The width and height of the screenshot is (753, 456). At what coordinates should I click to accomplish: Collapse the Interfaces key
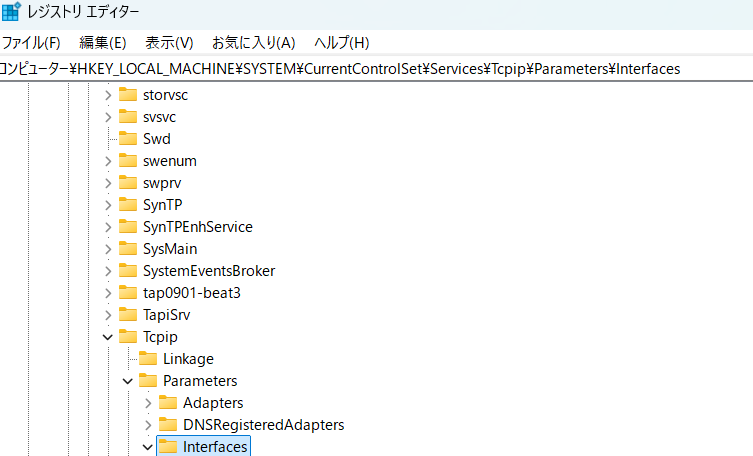click(148, 447)
